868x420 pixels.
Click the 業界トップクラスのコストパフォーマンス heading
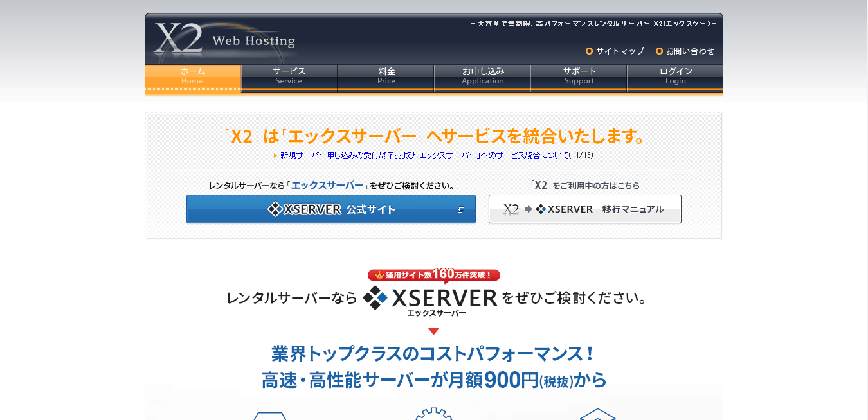tap(434, 354)
